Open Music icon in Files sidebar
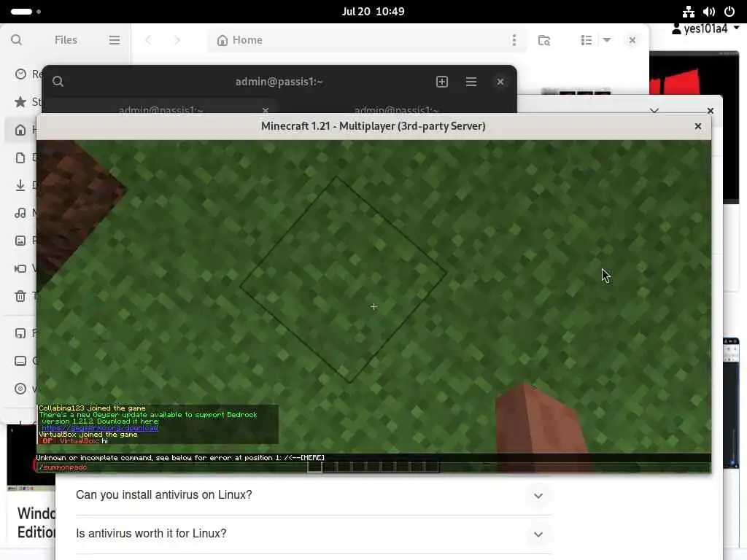747x560 pixels. point(20,213)
